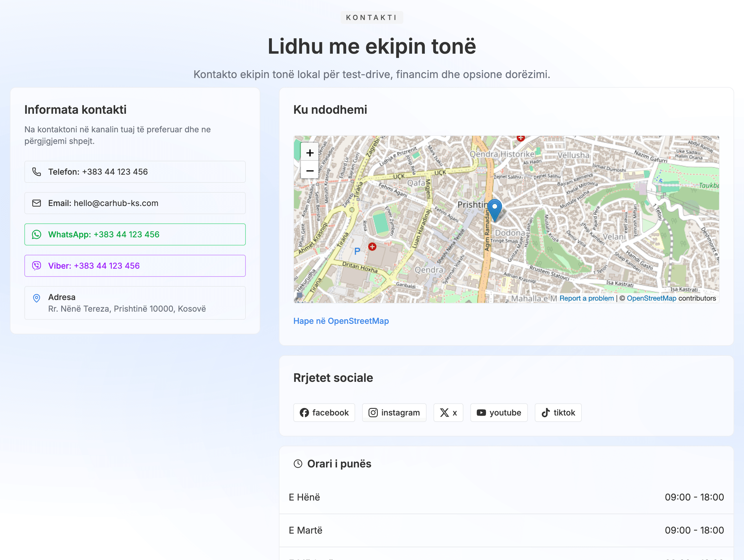The image size is (744, 560).
Task: Open the instagram social button
Action: click(x=394, y=413)
